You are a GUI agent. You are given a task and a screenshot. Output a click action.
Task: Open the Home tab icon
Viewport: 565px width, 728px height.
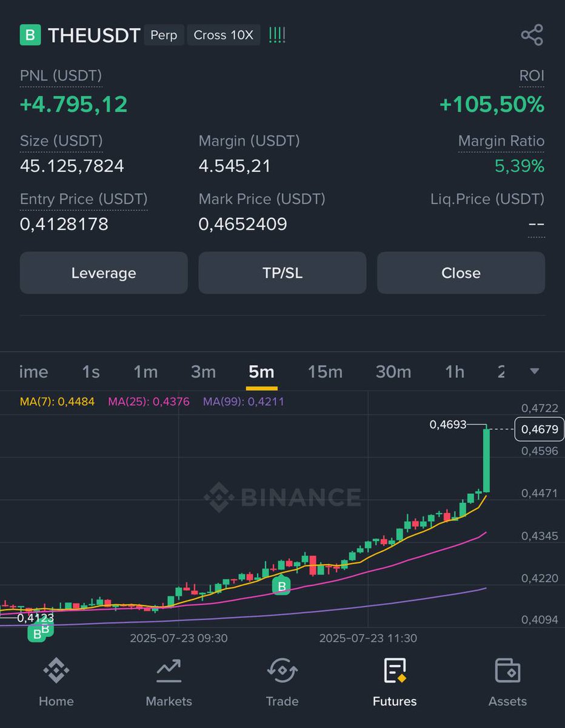(x=56, y=671)
